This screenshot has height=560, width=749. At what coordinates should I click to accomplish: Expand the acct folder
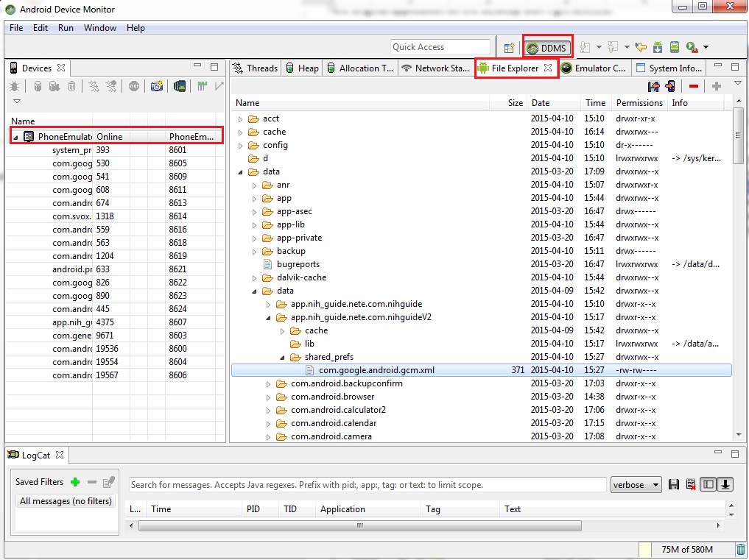[x=241, y=118]
